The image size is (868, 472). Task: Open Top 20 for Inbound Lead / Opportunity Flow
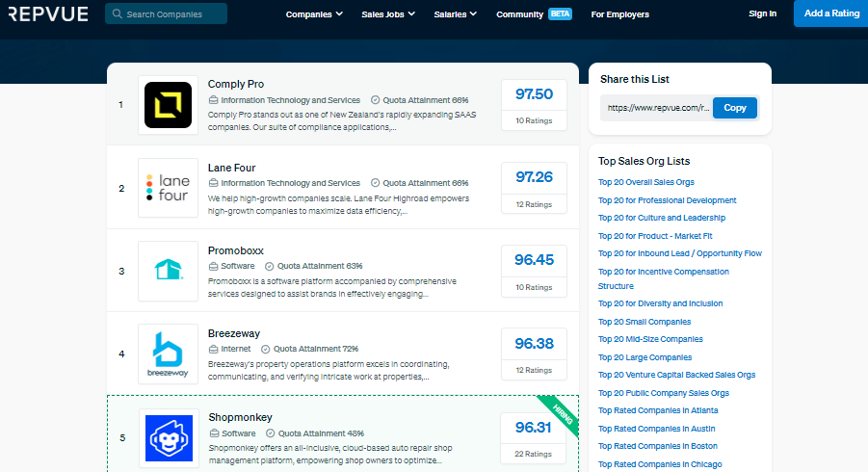point(680,253)
